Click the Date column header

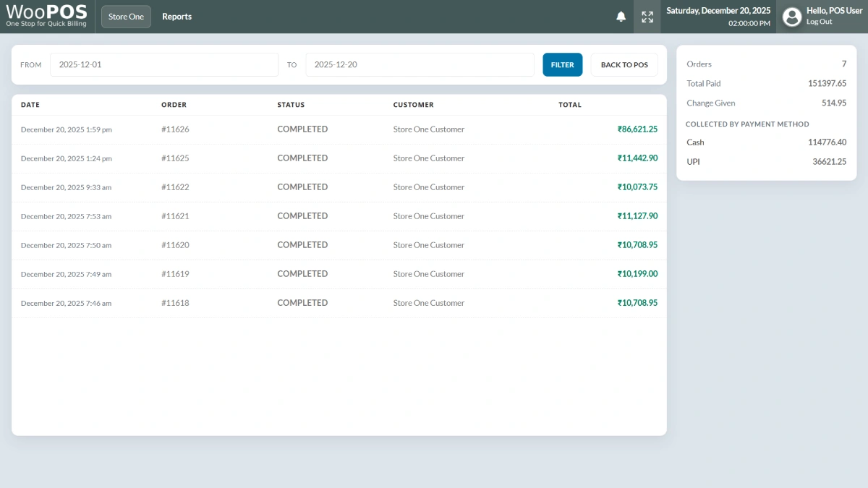tap(30, 105)
